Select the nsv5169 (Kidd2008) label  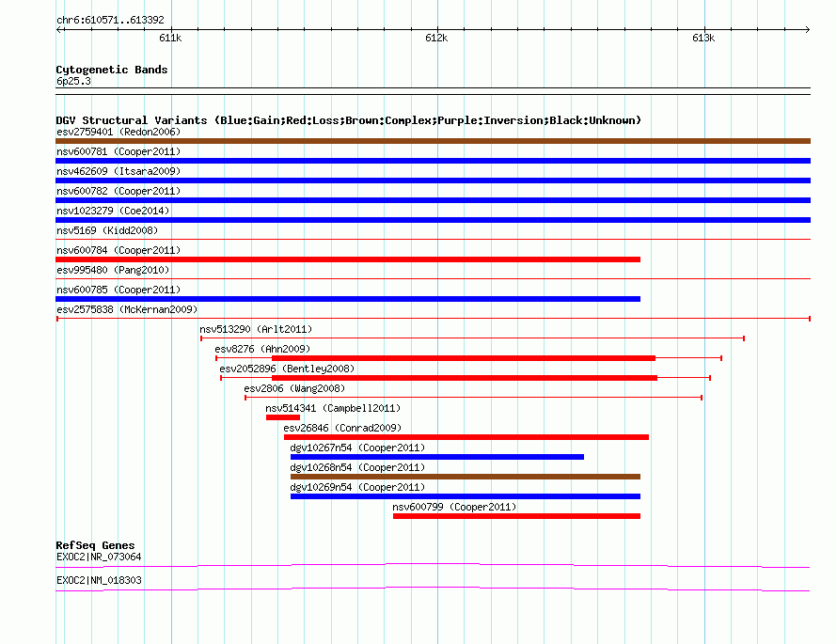(x=107, y=230)
